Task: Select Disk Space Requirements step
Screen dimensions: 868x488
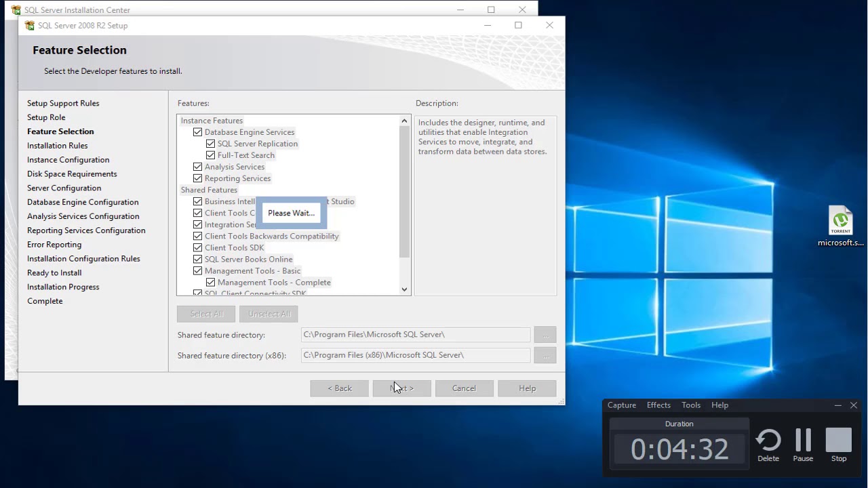Action: (x=72, y=174)
